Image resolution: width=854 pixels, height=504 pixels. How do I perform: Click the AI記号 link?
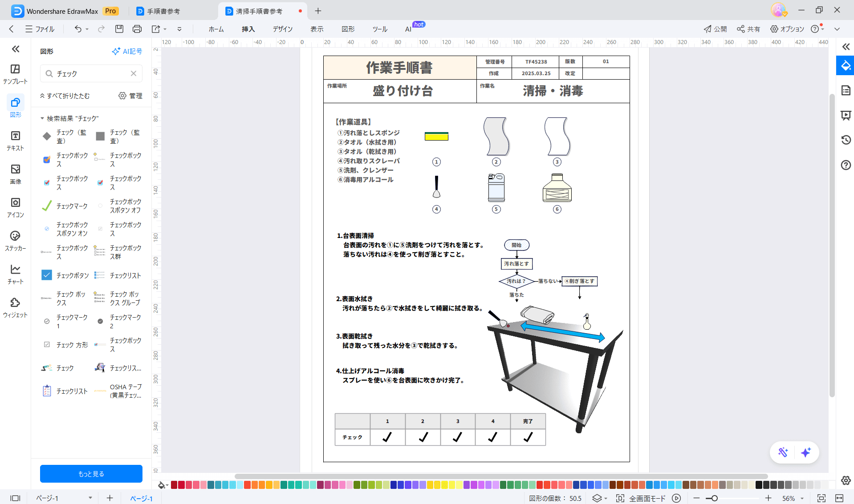127,51
